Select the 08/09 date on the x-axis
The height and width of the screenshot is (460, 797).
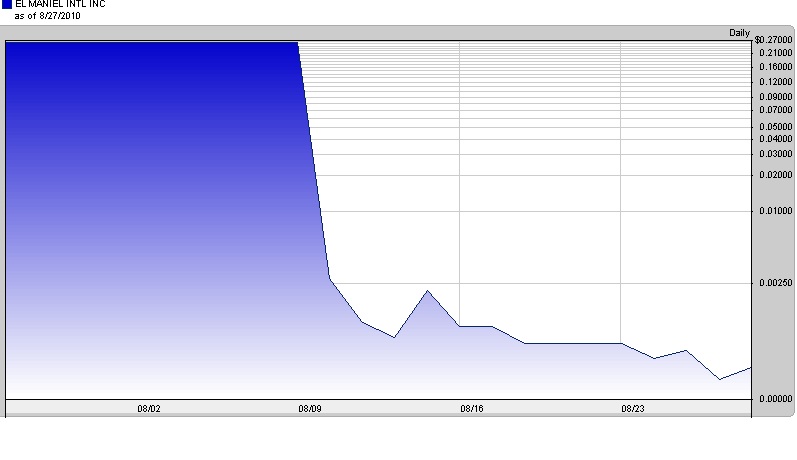pyautogui.click(x=310, y=409)
